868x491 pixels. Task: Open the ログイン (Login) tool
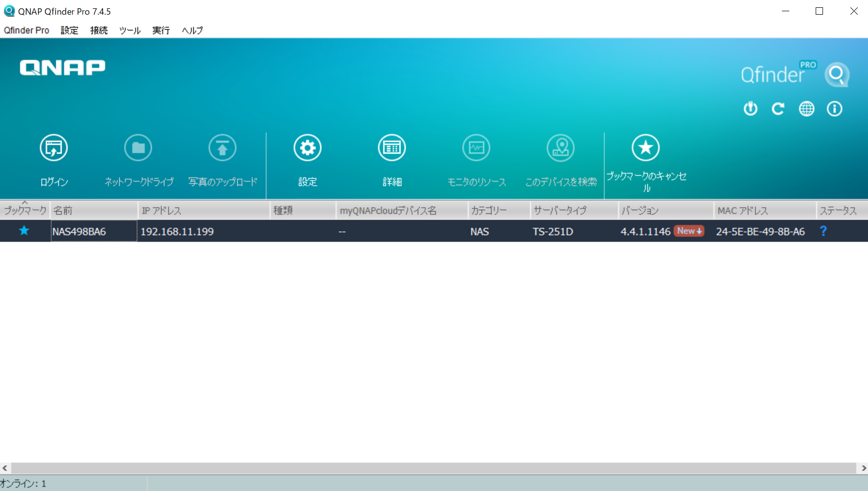tap(54, 147)
